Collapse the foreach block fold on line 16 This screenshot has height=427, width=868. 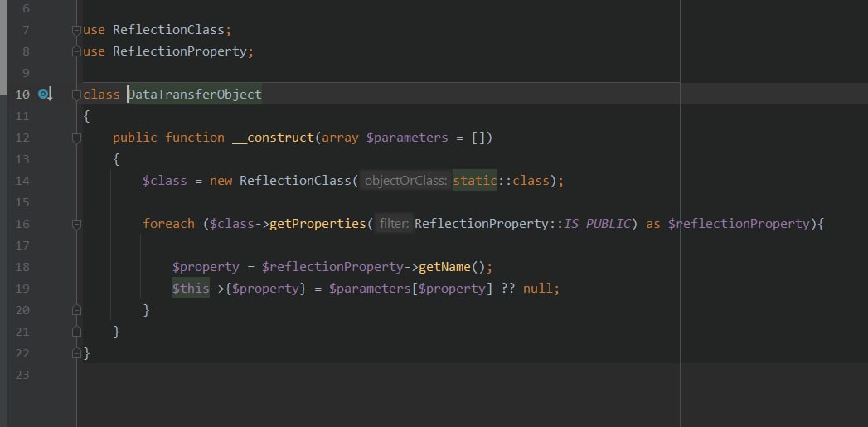tap(76, 225)
